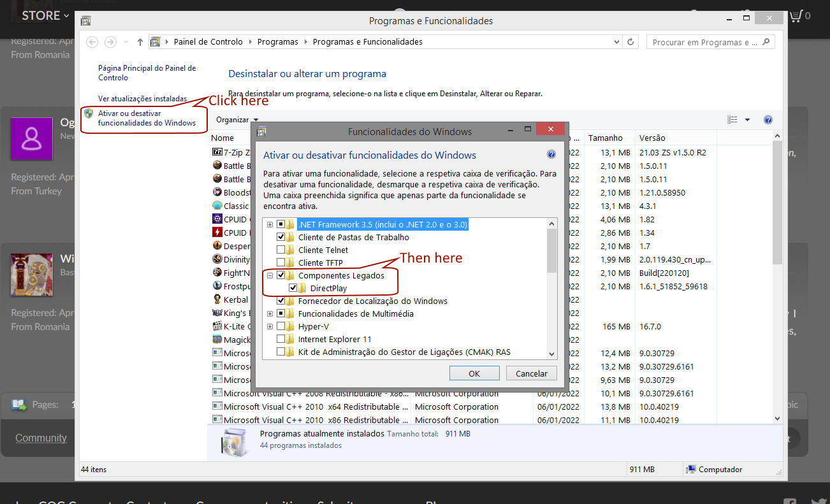Screen dimensions: 830x504
Task: Enable the Cliente Telnet checkbox
Action: tap(281, 250)
